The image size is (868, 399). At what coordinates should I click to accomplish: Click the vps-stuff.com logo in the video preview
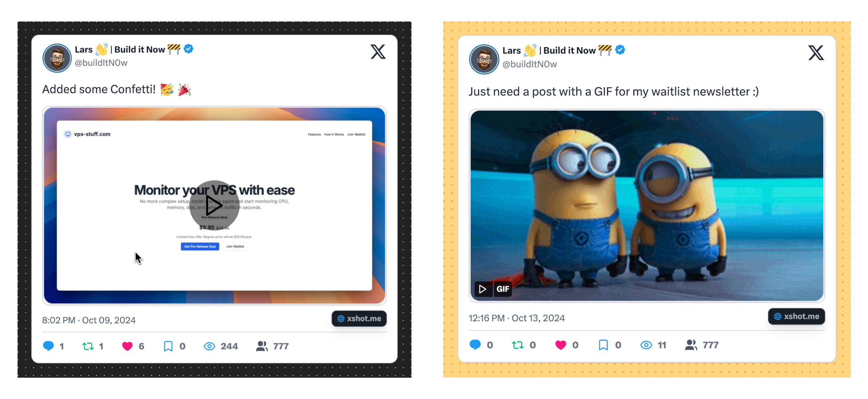click(87, 134)
